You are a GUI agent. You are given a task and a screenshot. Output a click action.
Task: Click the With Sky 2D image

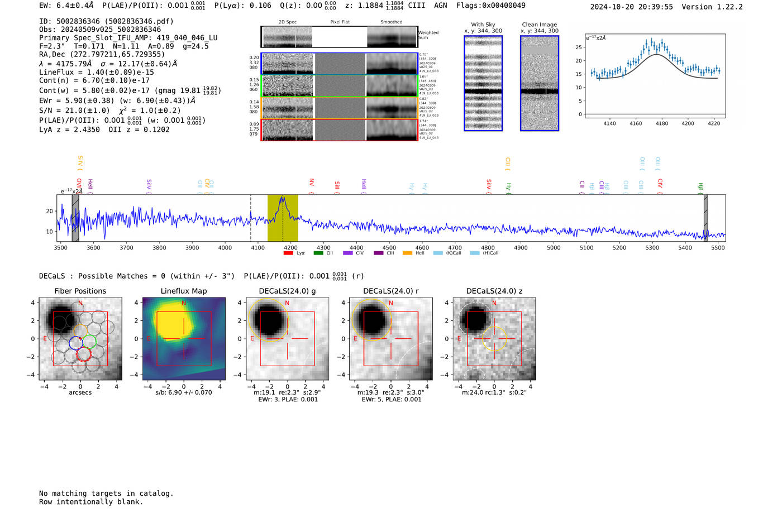[x=483, y=83]
